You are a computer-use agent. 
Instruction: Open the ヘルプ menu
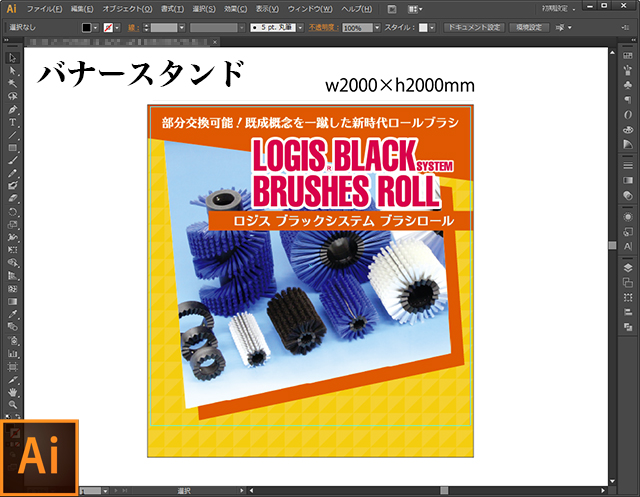(x=357, y=9)
